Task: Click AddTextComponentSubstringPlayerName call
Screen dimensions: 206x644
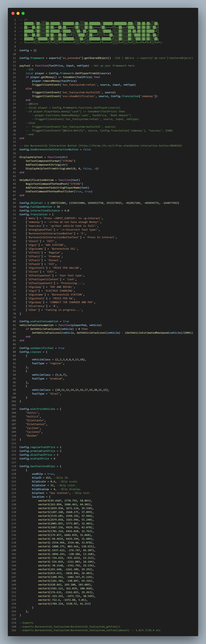Action: click(x=57, y=188)
